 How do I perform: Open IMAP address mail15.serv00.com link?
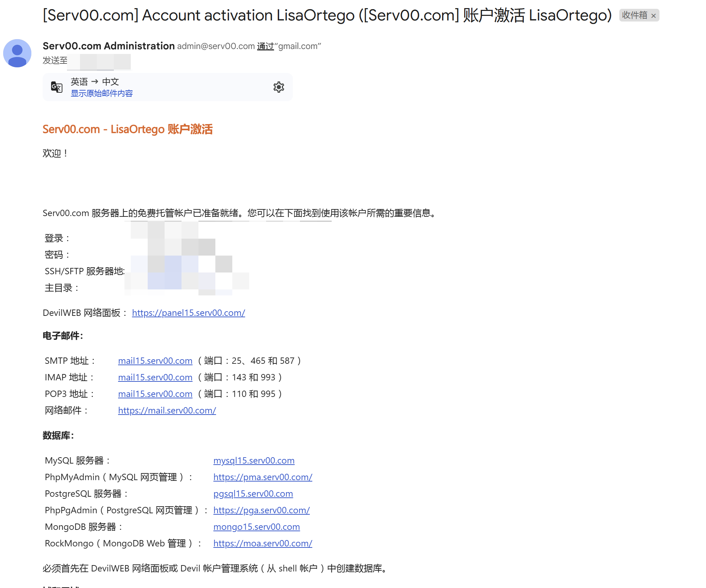point(155,377)
